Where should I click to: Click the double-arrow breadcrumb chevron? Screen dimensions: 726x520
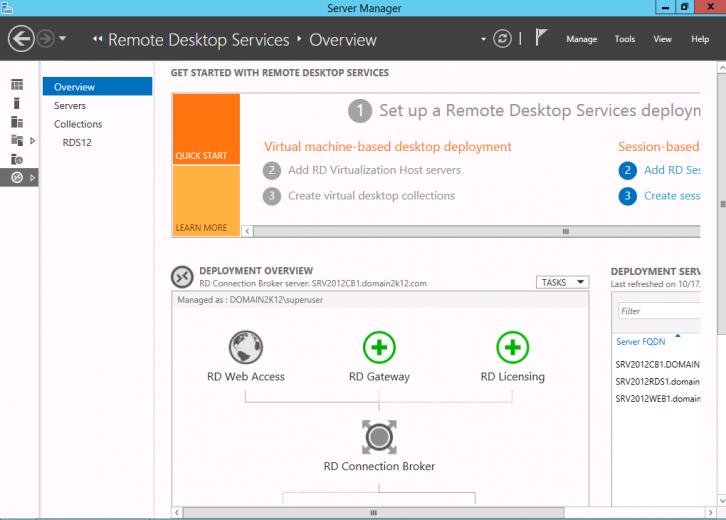97,39
